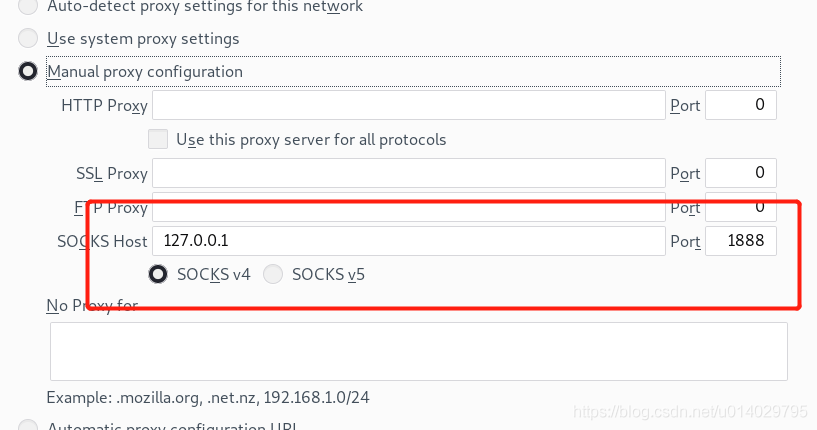
Task: Click the SOCKS Host field containing 127.0.0.1
Action: (408, 241)
